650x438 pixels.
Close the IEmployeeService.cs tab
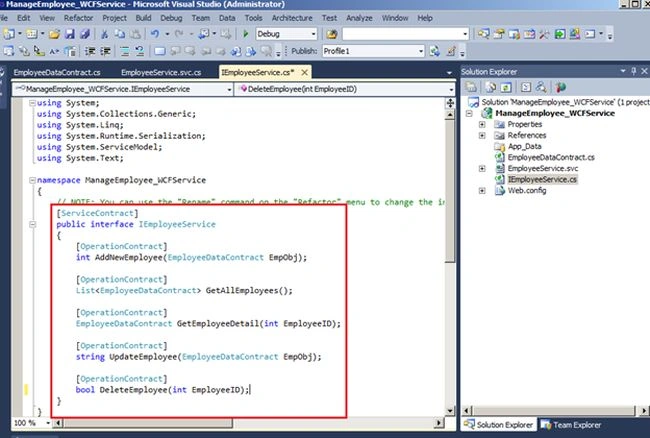pyautogui.click(x=305, y=73)
